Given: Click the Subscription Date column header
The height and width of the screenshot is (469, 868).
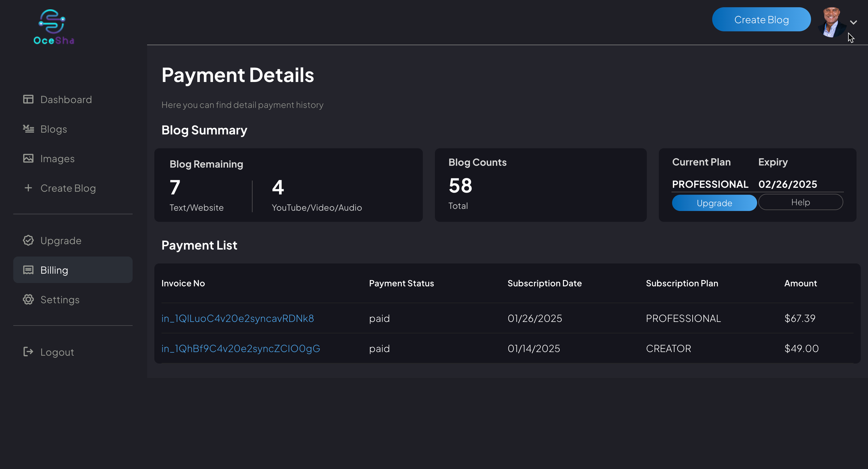Looking at the screenshot, I should [545, 283].
